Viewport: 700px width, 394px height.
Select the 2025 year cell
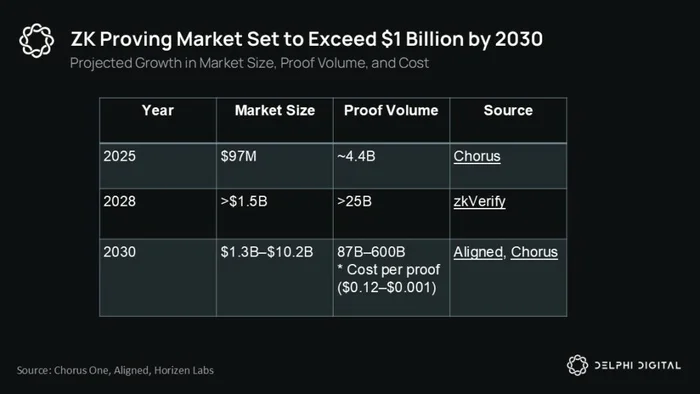point(158,166)
